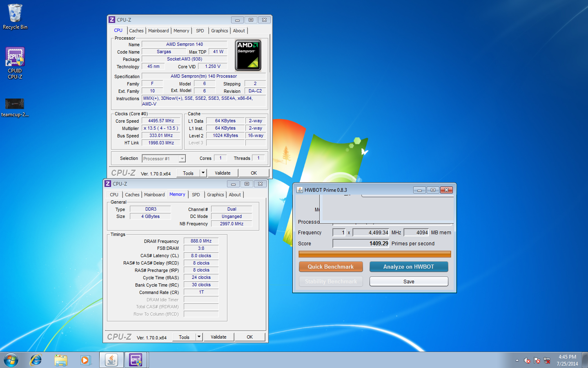
Task: Open Windows Media Player from taskbar
Action: point(85,360)
